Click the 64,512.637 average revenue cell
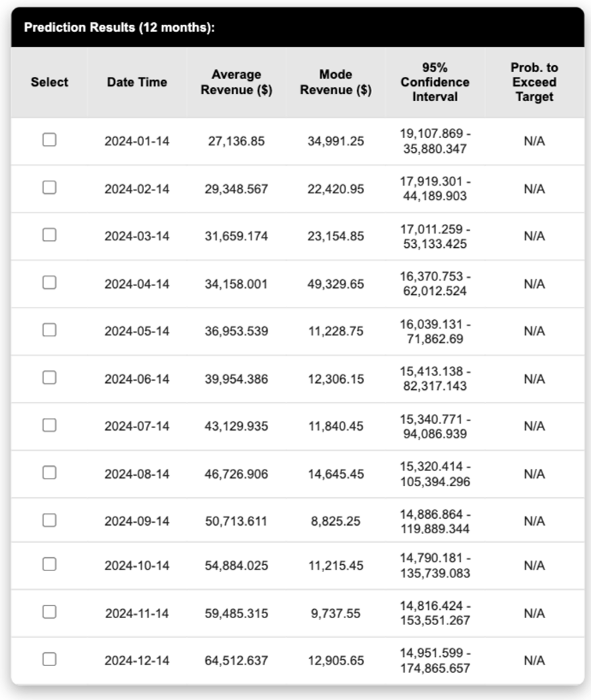 click(x=236, y=661)
